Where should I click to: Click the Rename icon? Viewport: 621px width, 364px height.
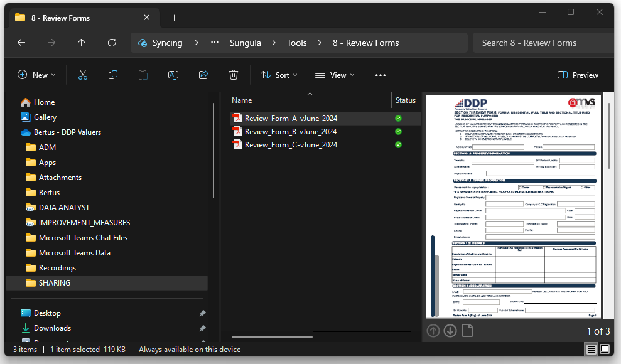click(x=173, y=75)
